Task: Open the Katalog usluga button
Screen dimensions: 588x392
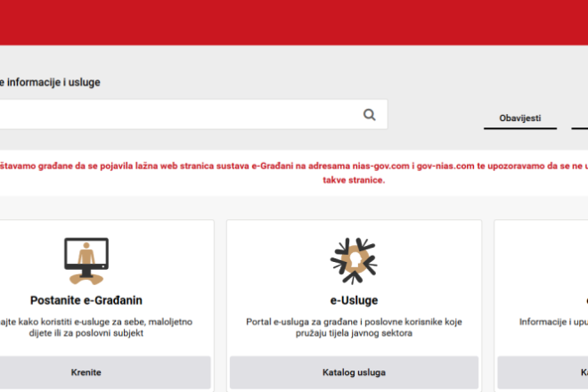Action: coord(354,372)
